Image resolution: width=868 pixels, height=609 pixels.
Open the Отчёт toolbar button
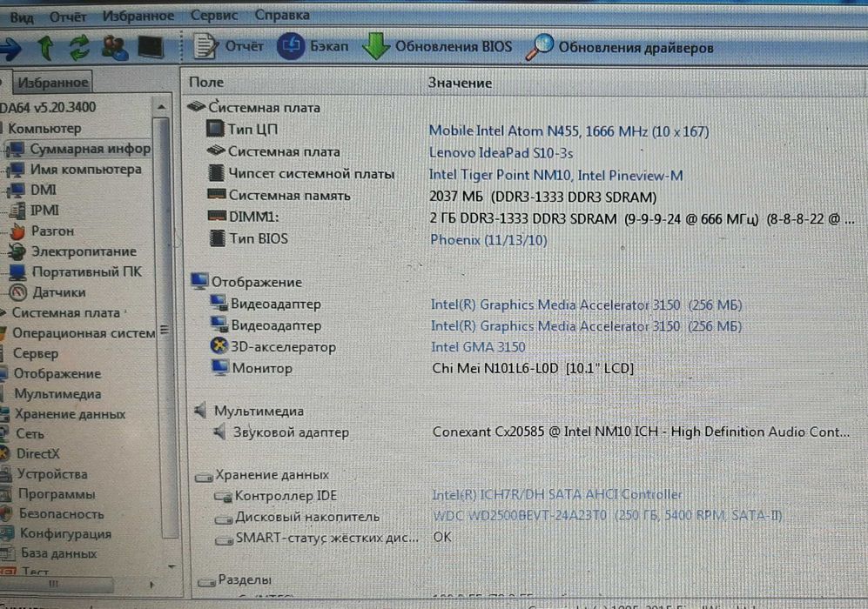(x=228, y=46)
